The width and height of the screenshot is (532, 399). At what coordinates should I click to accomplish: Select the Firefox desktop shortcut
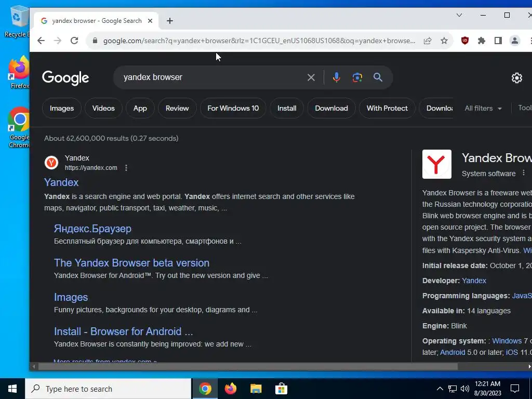click(x=19, y=73)
